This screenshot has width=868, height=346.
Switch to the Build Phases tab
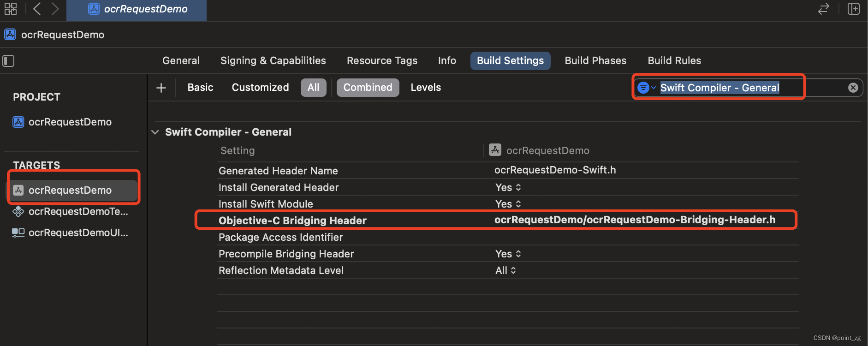click(595, 61)
